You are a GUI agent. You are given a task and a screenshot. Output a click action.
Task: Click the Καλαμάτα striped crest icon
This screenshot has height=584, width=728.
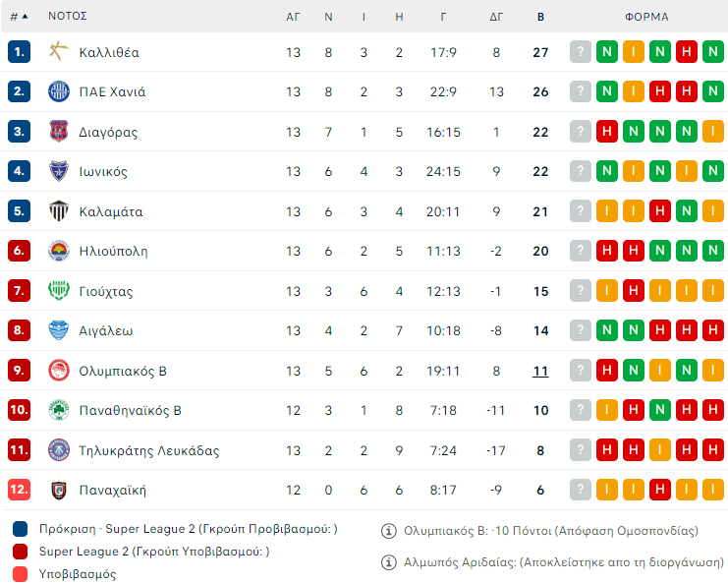click(59, 211)
